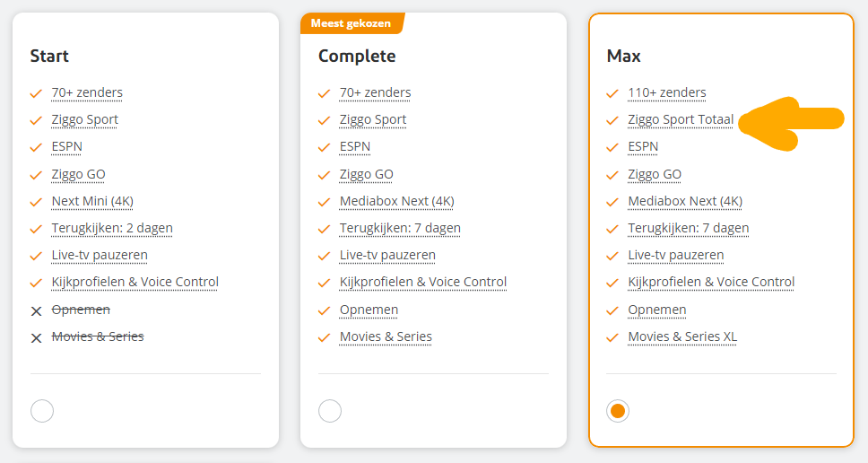868x463 pixels.
Task: Click the checkmark beside Ziggo Sport Totaal
Action: tap(612, 120)
